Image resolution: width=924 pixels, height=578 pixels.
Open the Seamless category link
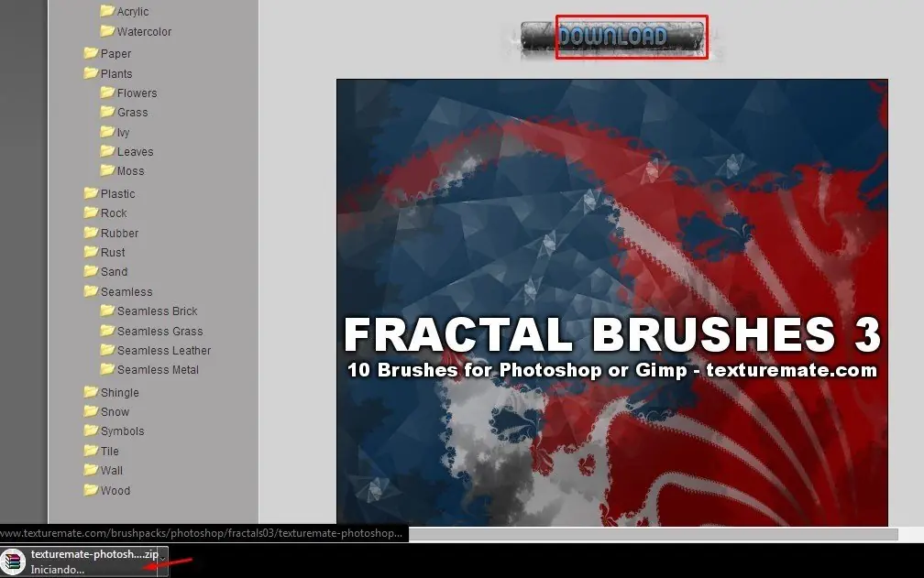tap(126, 291)
